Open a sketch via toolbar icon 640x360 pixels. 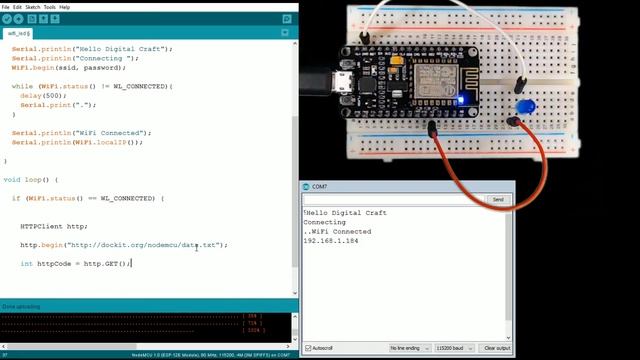point(43,19)
